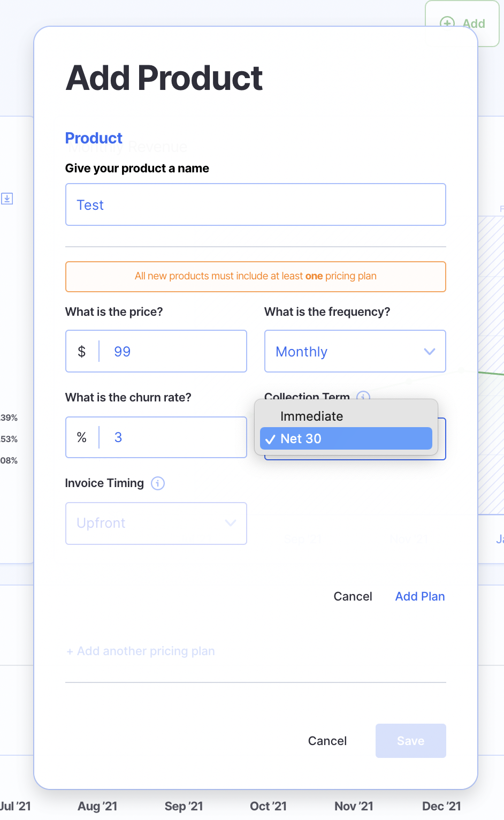Open the Monthly frequency dropdown
The width and height of the screenshot is (504, 820).
pyautogui.click(x=355, y=352)
